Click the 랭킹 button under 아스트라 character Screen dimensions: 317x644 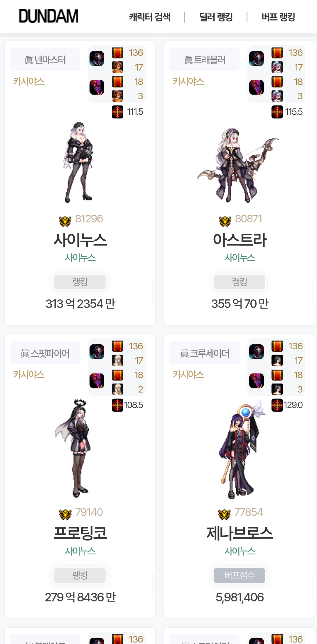point(240,282)
